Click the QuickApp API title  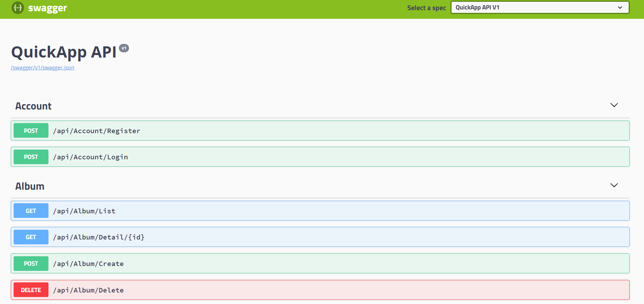click(64, 52)
